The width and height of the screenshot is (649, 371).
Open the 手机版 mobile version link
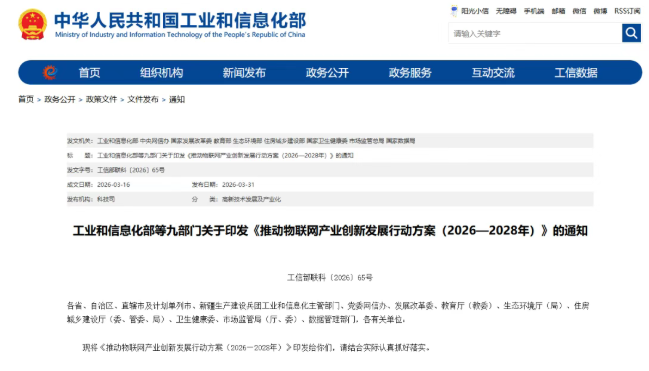click(534, 11)
